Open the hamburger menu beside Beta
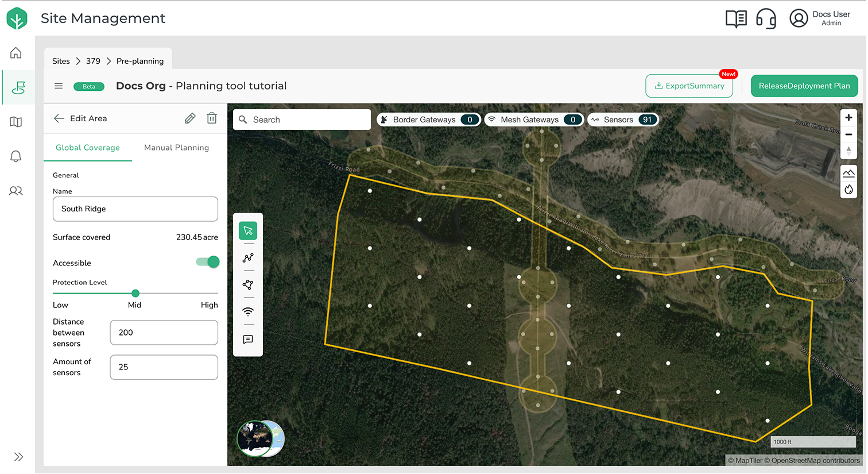Screen dimensions: 868x474 tap(59, 86)
